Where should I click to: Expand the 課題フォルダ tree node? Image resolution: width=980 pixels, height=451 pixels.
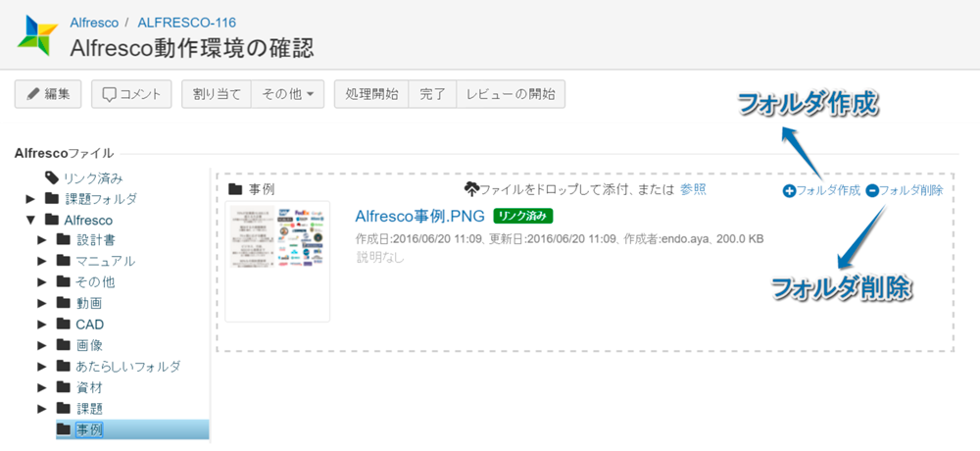tap(29, 199)
